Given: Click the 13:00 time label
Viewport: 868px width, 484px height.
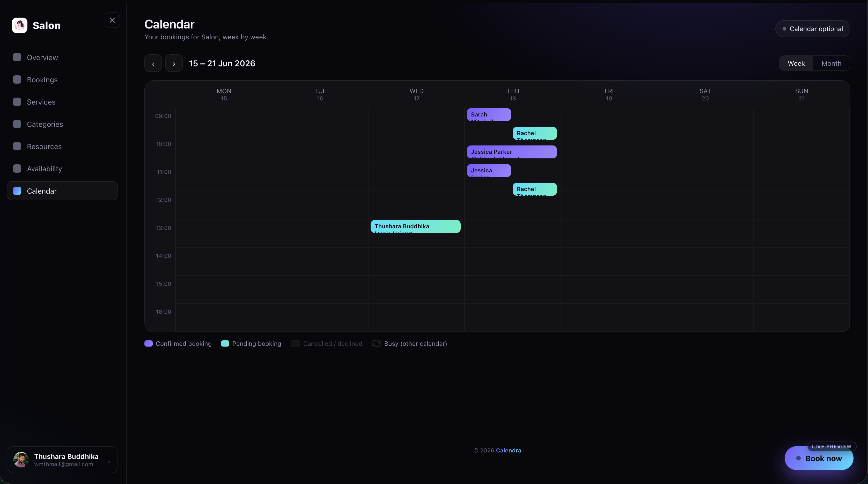Looking at the screenshot, I should 163,228.
